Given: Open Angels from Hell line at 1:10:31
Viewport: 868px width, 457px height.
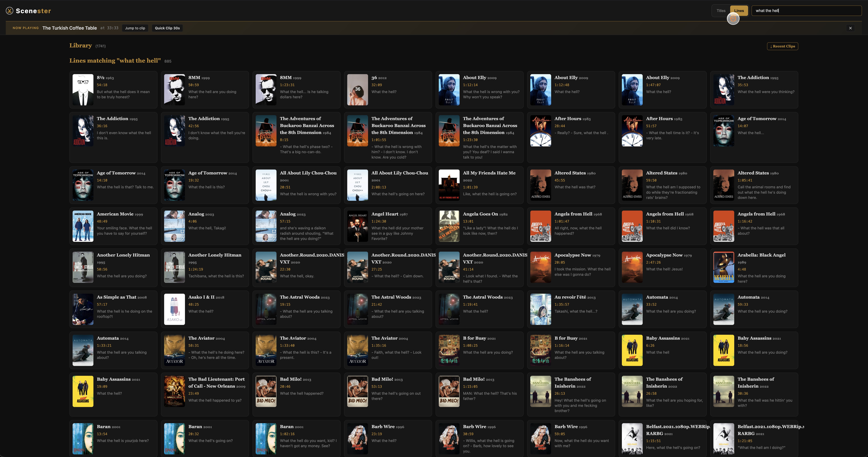Looking at the screenshot, I should 662,226.
